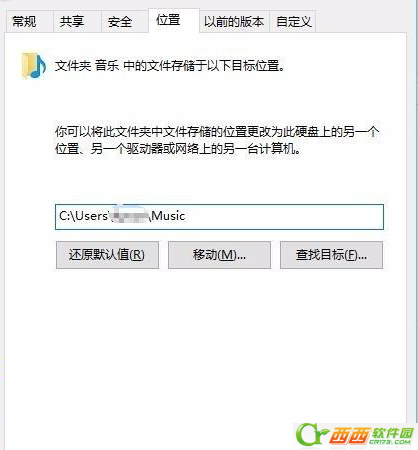The height and width of the screenshot is (450, 418).
Task: Click the 西西软件园 watermark text
Action: [372, 433]
